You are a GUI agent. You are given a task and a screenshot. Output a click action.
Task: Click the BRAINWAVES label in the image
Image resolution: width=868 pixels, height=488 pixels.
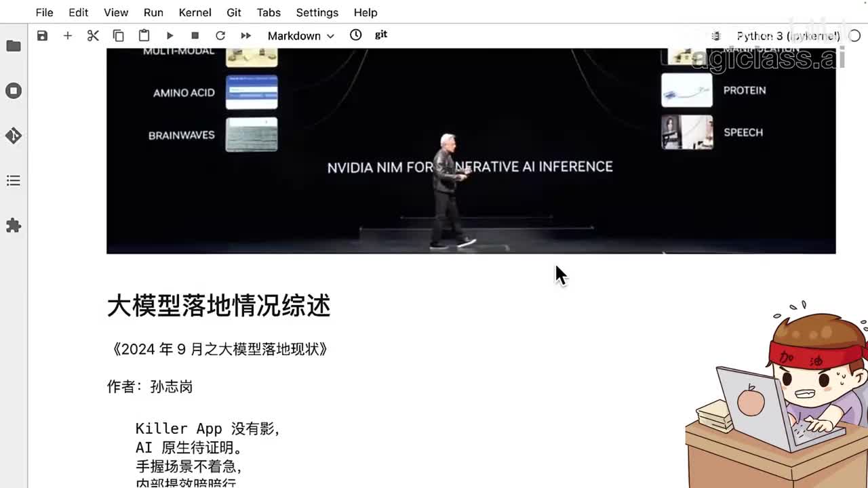point(181,135)
